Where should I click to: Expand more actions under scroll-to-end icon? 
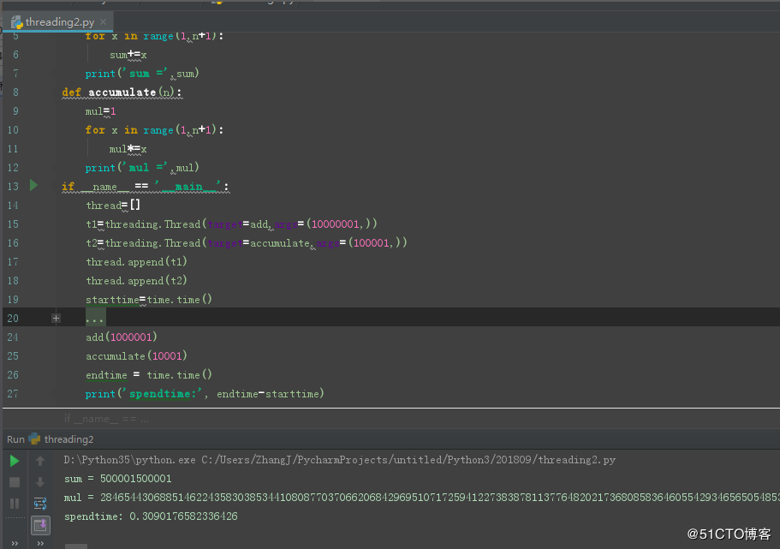pyautogui.click(x=40, y=544)
